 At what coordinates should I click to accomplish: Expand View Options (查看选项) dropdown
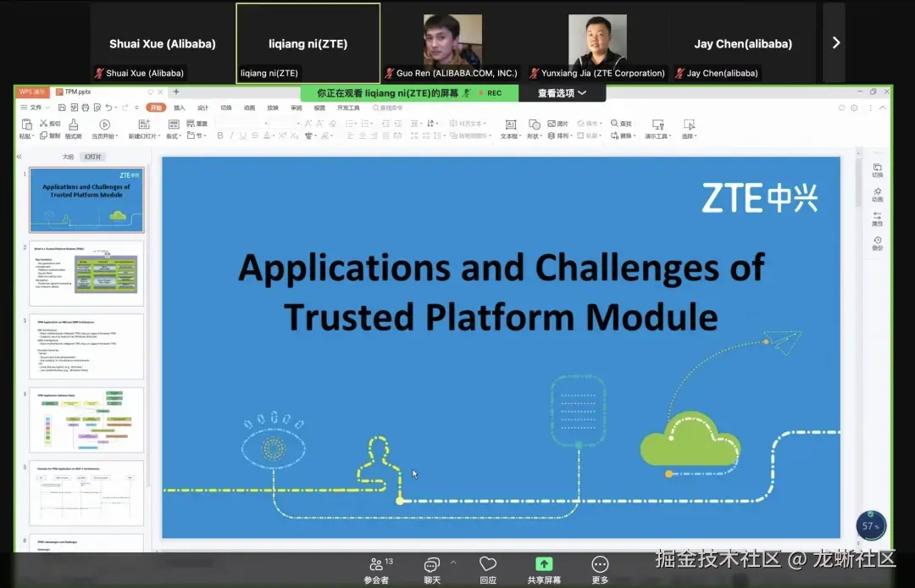[562, 92]
